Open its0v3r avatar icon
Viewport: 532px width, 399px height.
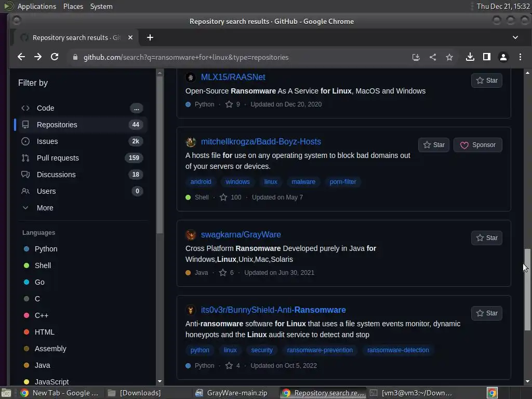click(x=191, y=310)
